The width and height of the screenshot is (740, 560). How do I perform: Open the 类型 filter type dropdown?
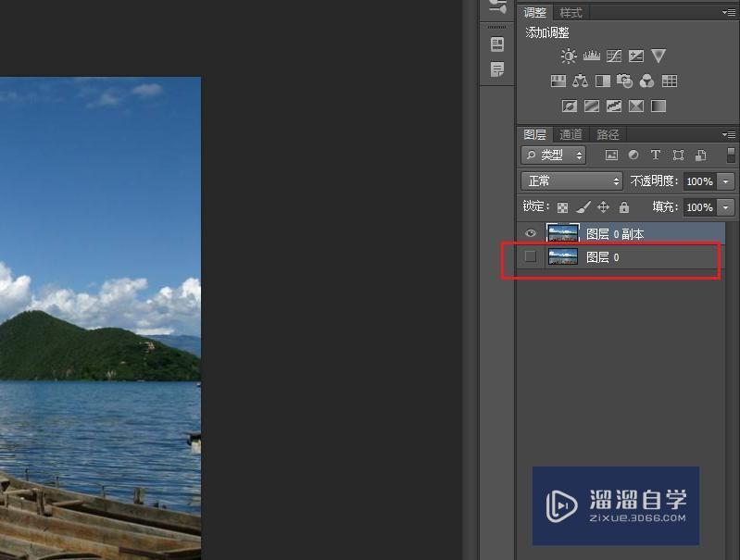click(554, 155)
